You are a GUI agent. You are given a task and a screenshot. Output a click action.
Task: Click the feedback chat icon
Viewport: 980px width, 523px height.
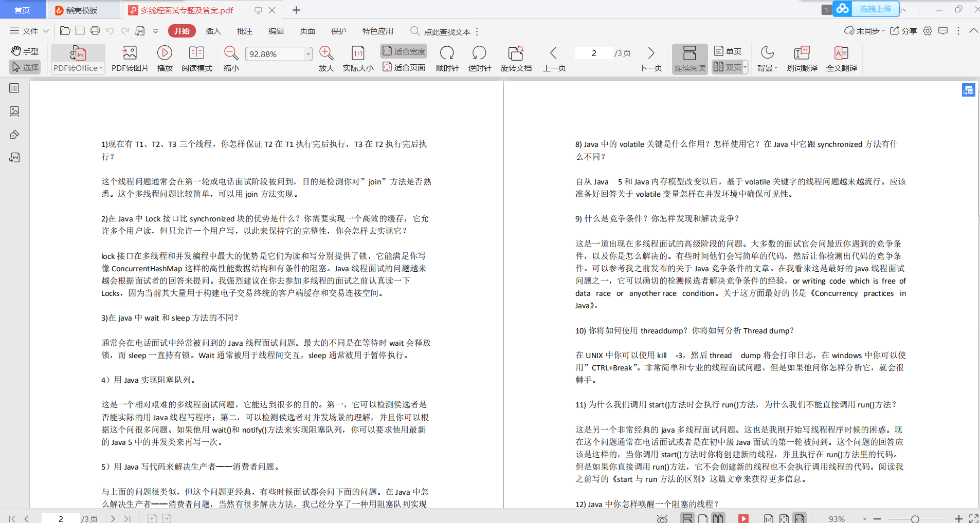tap(943, 31)
